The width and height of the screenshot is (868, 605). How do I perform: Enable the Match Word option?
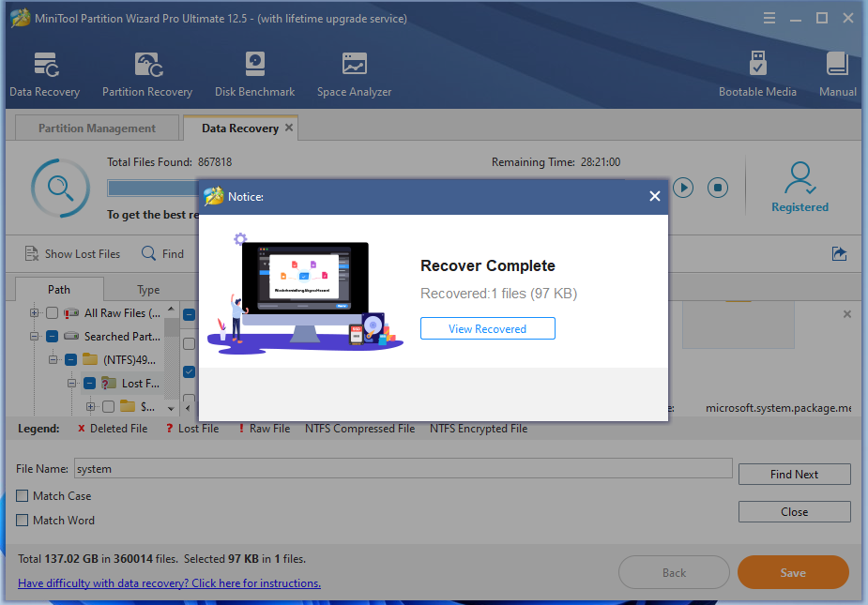(x=23, y=520)
